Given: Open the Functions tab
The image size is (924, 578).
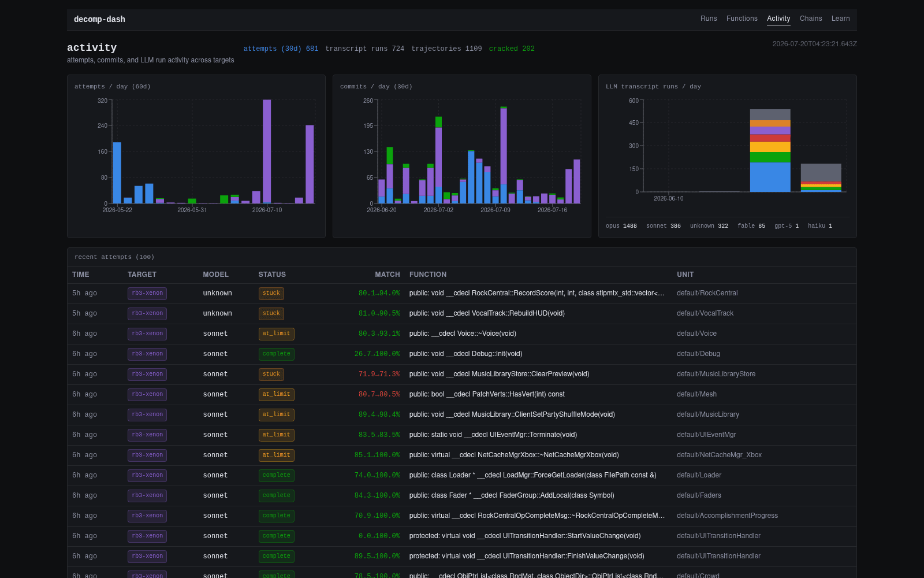Looking at the screenshot, I should coord(742,18).
